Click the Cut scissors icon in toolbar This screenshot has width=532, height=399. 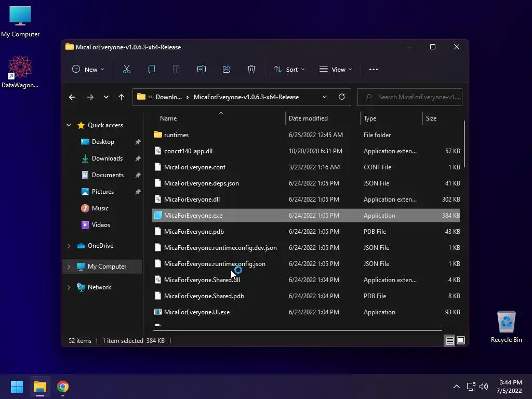[x=127, y=69]
